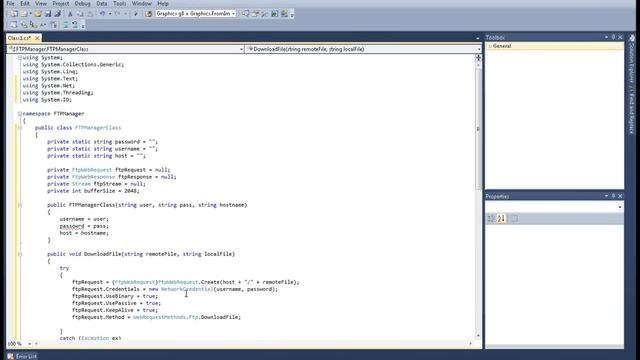Switch to the Class1.cs tab

19,38
